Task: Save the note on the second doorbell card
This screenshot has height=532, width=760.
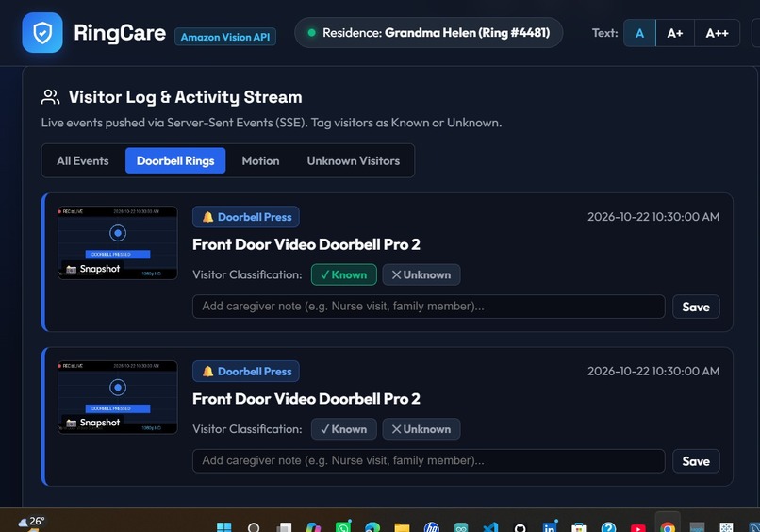Action: [696, 460]
